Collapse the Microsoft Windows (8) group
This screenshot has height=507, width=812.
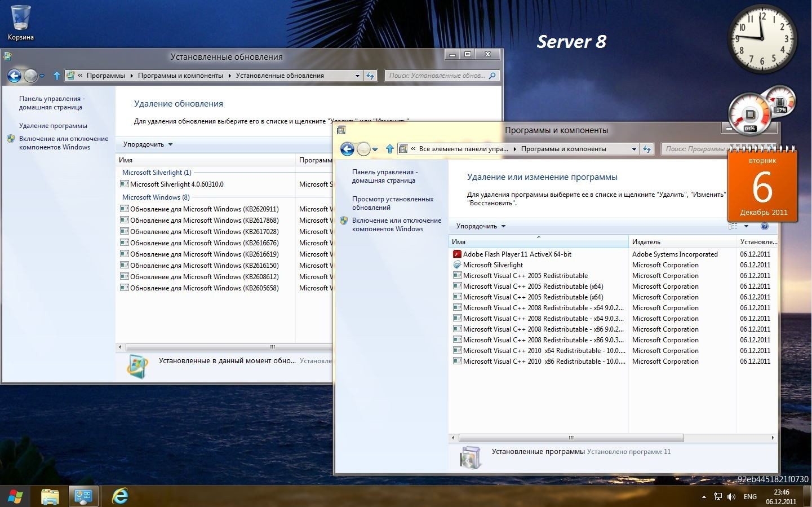coord(156,197)
